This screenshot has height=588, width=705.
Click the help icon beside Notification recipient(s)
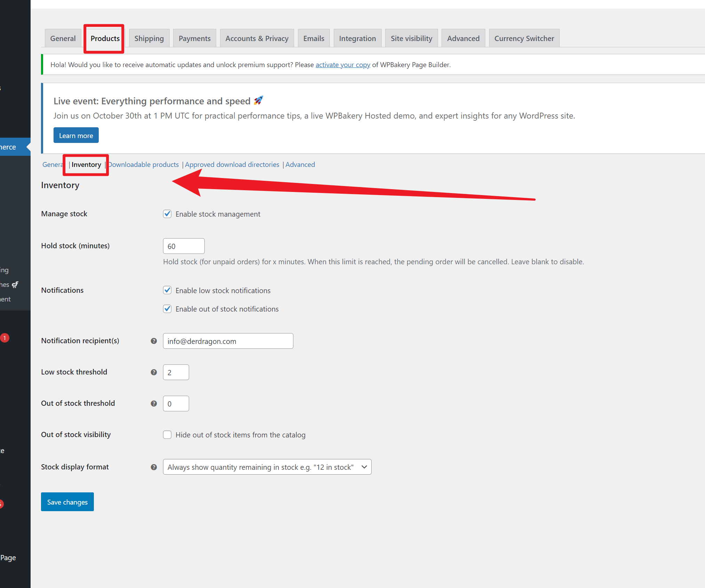(153, 341)
